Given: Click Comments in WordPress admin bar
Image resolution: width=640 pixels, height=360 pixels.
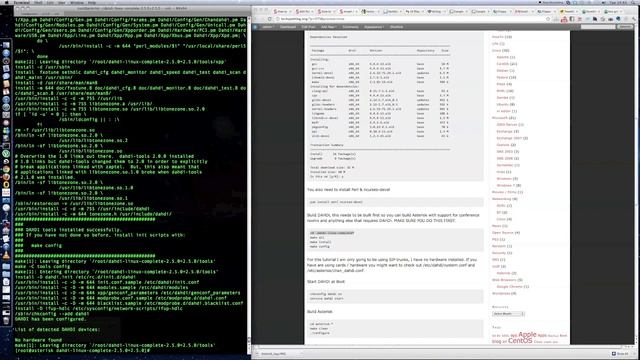Looking at the screenshot, I should (350, 27).
